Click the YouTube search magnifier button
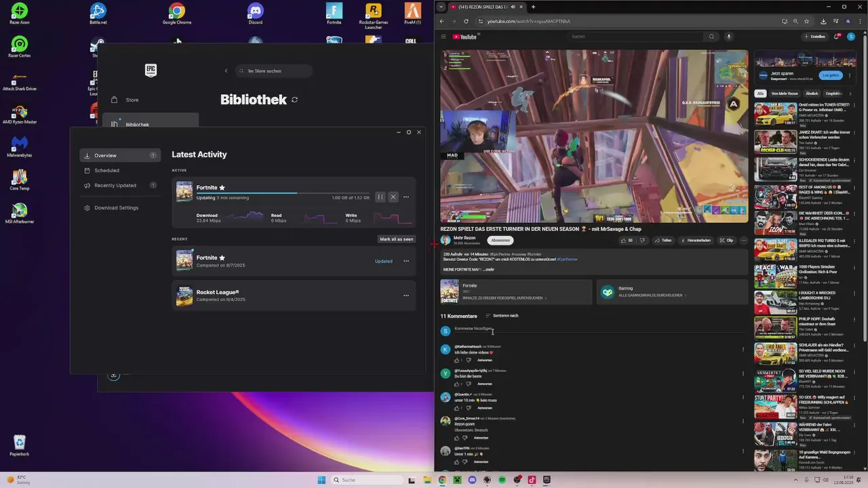 point(711,37)
